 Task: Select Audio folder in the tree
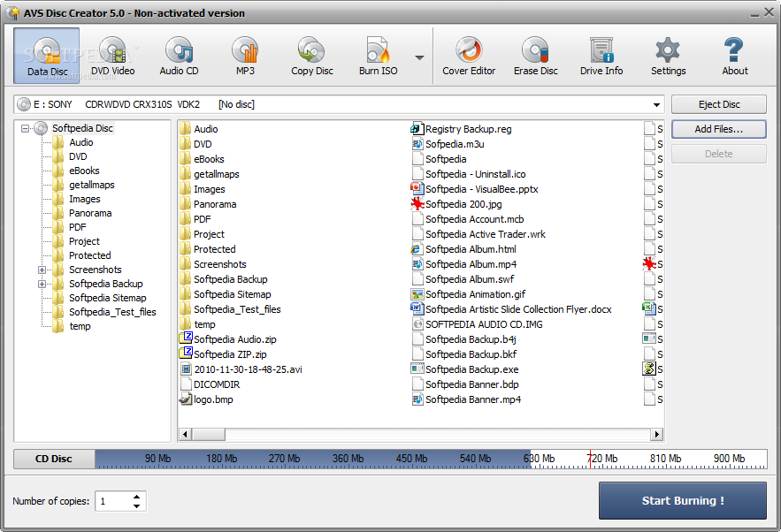point(80,142)
